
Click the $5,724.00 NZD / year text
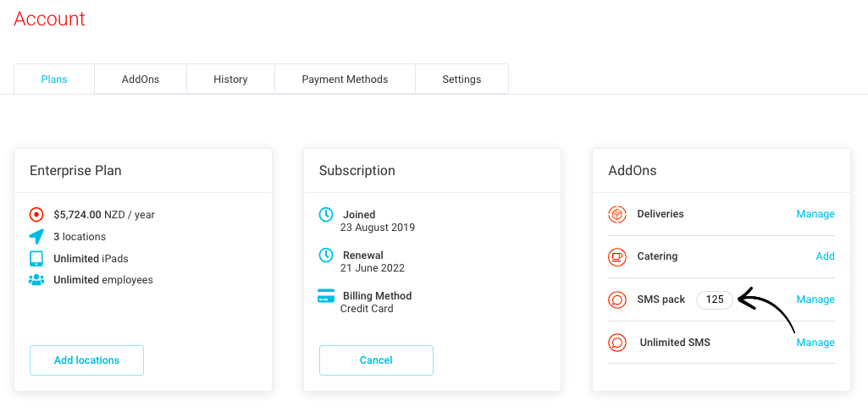(104, 215)
